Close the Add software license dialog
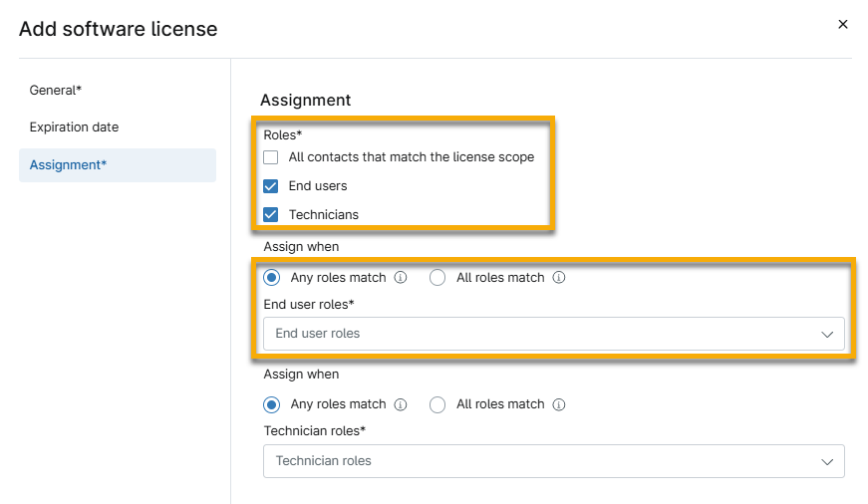Screen dimensions: 868x504 [842, 24]
